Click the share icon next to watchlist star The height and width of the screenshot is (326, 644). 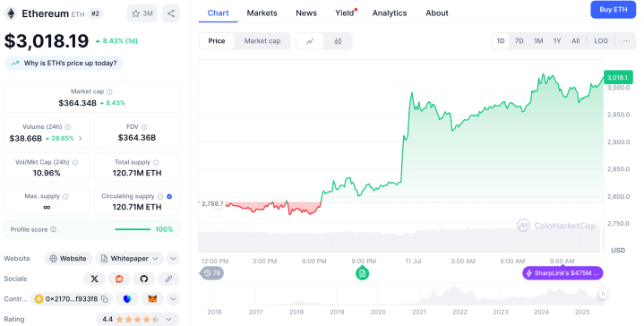click(171, 13)
